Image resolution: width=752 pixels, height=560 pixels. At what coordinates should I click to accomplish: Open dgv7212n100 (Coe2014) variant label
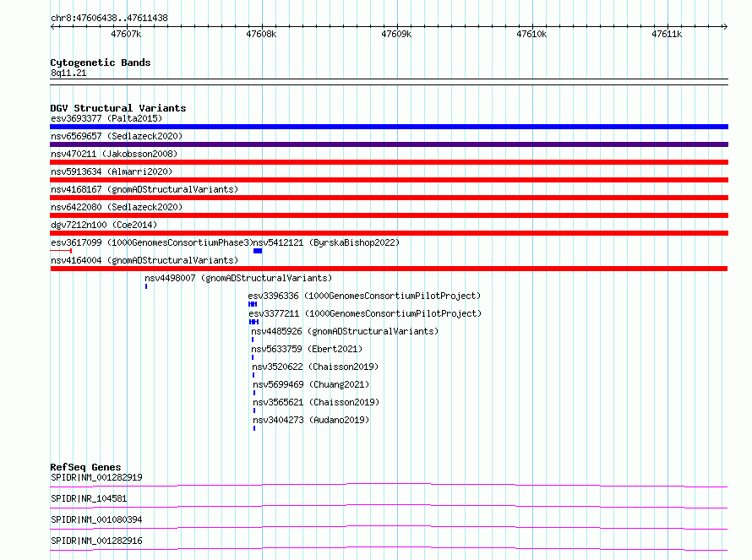104,225
